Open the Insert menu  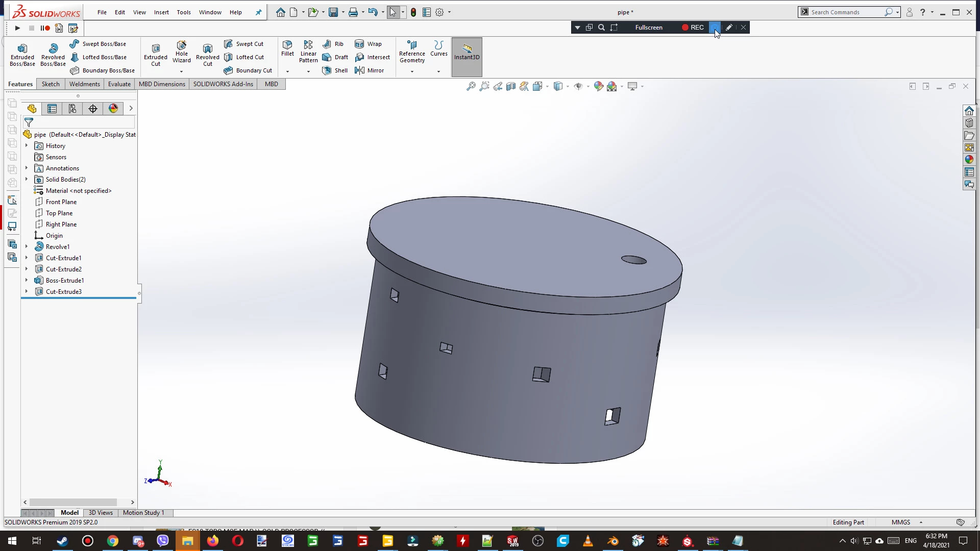tap(161, 12)
